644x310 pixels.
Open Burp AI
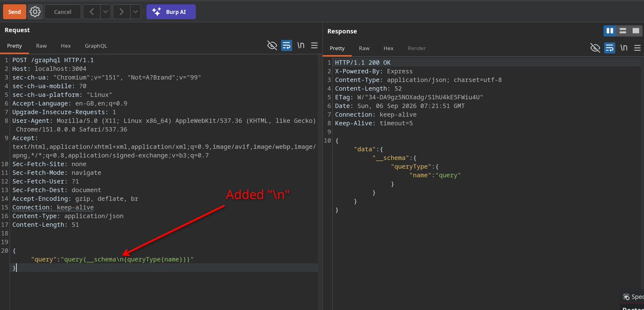(171, 12)
